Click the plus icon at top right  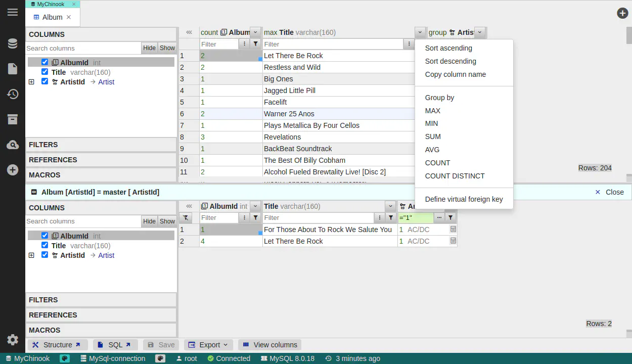pos(622,13)
